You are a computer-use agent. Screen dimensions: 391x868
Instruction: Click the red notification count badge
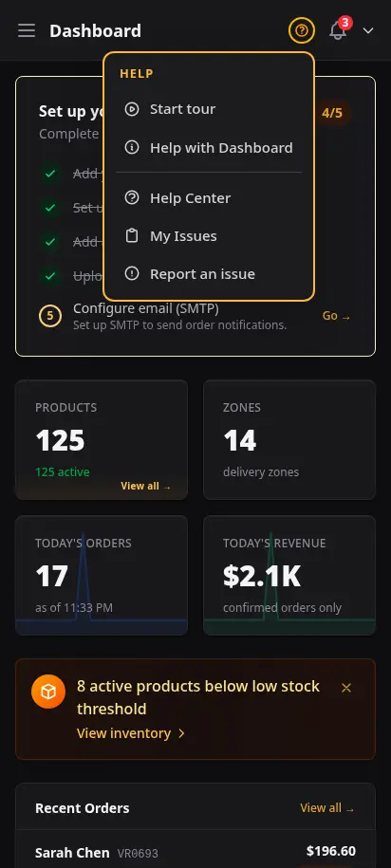[x=345, y=23]
